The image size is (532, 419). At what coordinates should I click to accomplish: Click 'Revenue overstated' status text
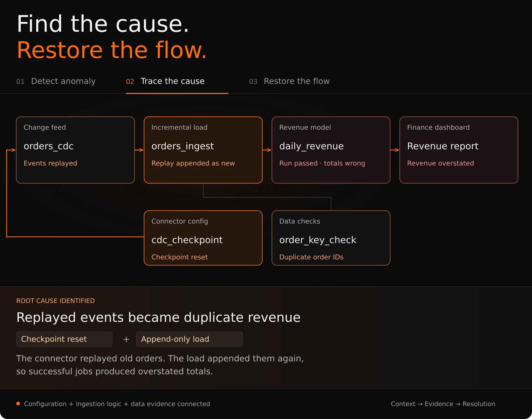pos(440,163)
